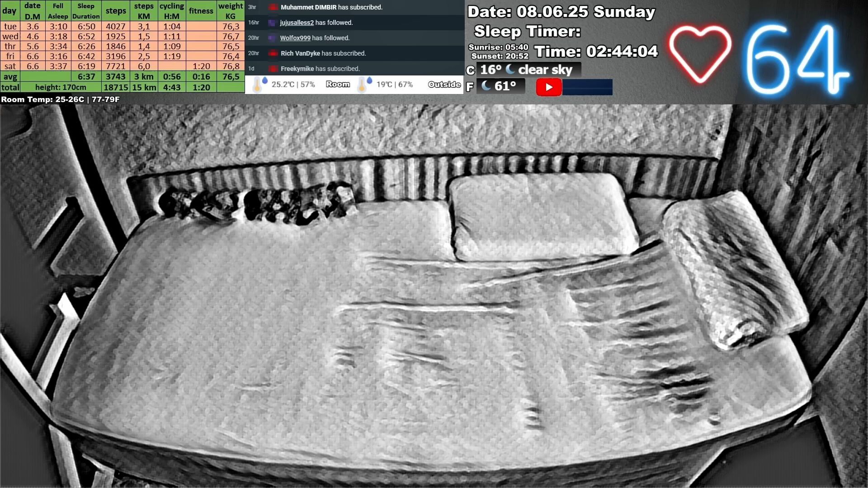The image size is (868, 488).
Task: Click the moon icon beside clear sky
Action: tap(510, 69)
